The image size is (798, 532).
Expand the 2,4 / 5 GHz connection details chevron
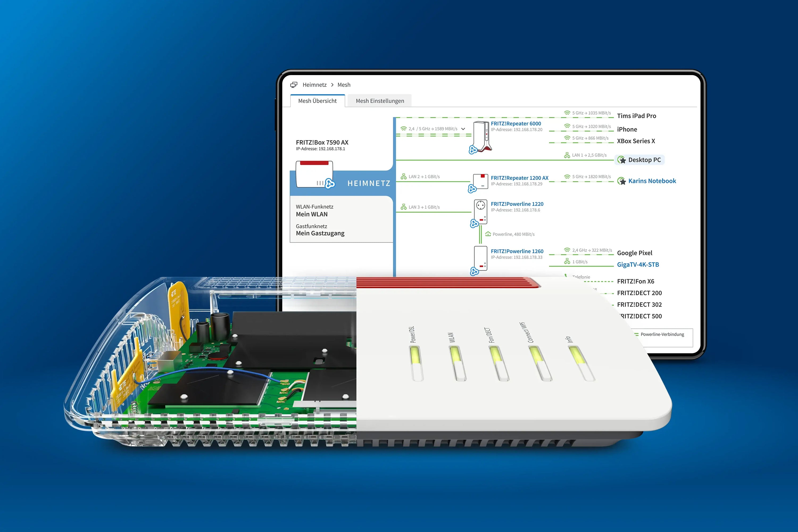pyautogui.click(x=463, y=129)
